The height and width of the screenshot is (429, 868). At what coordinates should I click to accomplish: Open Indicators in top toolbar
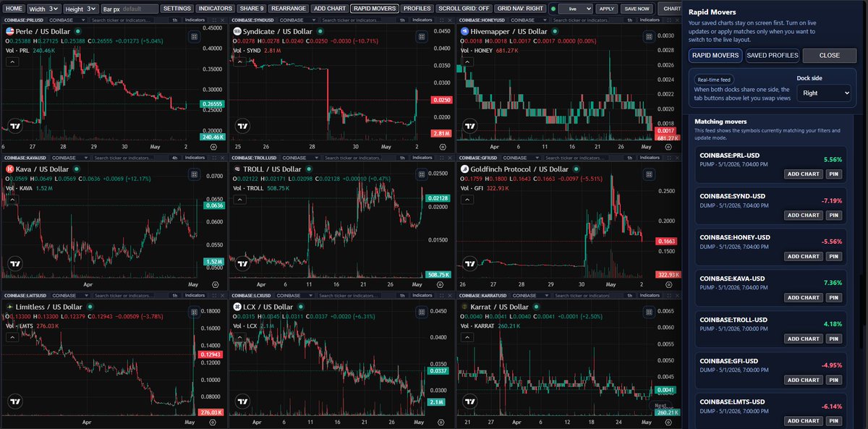point(215,9)
